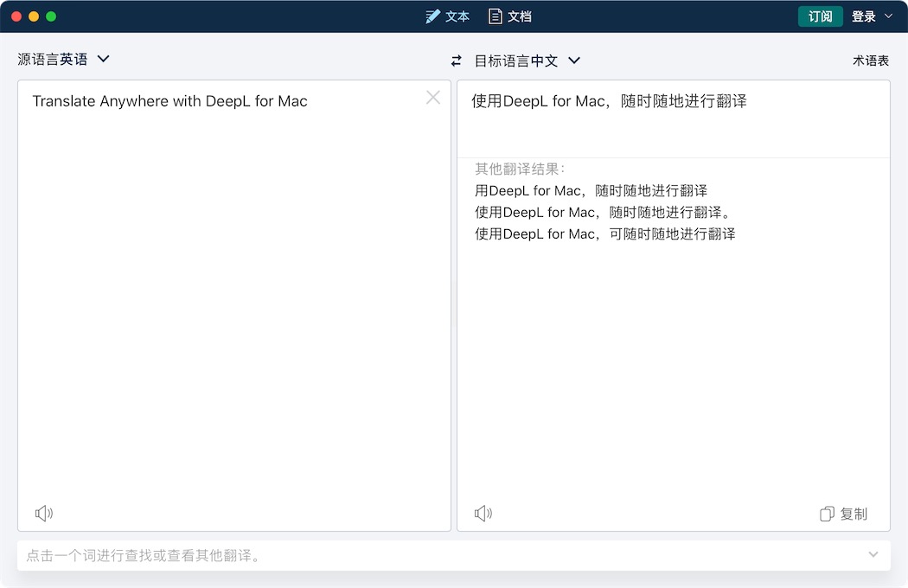Click the 其他翻译结果 heading
Screen dimensions: 908x588
click(520, 169)
